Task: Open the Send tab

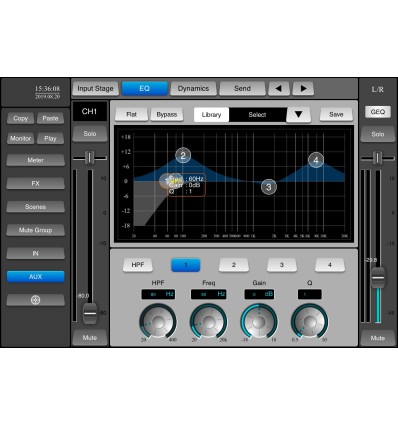Action: [x=242, y=89]
